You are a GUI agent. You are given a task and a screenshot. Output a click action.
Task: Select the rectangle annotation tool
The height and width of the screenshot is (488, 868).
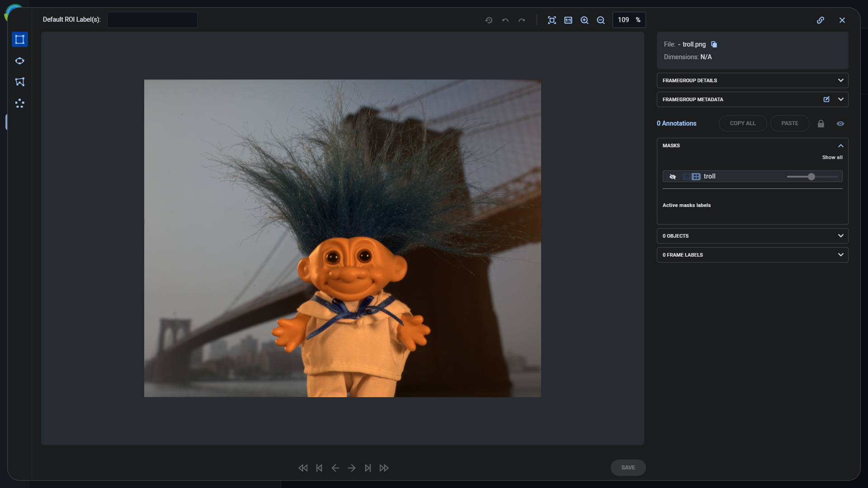[19, 39]
